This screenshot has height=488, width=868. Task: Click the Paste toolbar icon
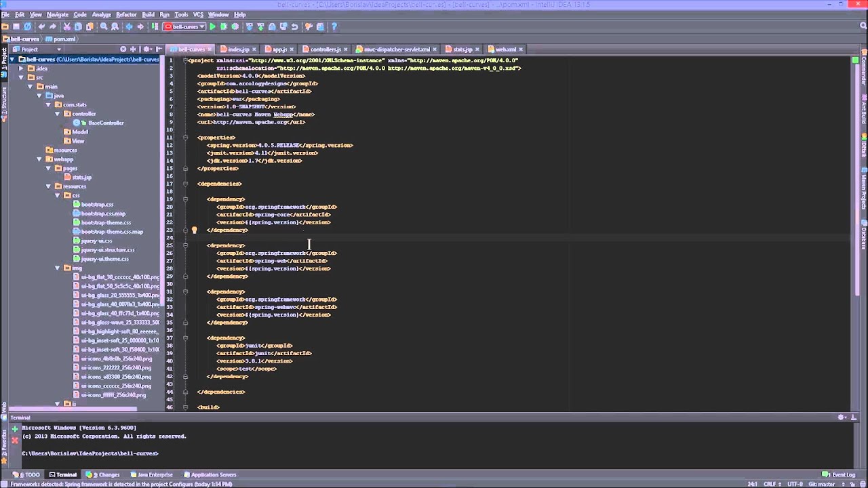(90, 26)
